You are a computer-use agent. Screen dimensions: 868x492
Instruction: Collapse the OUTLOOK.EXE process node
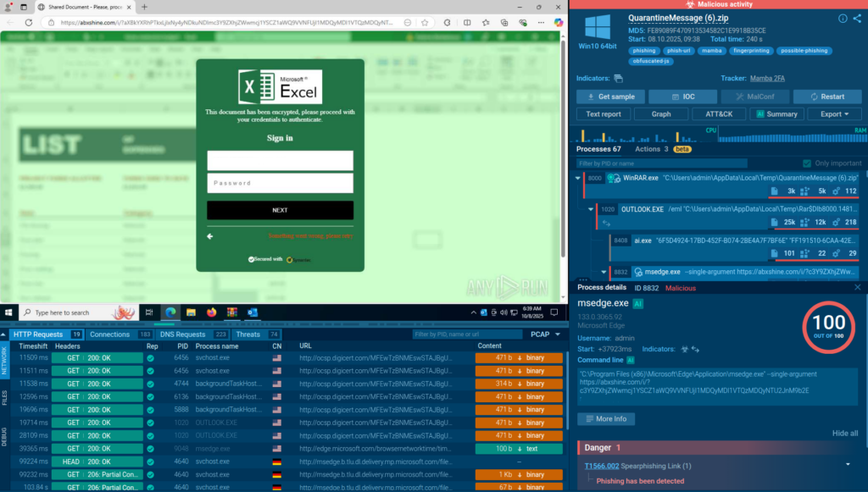tap(591, 209)
